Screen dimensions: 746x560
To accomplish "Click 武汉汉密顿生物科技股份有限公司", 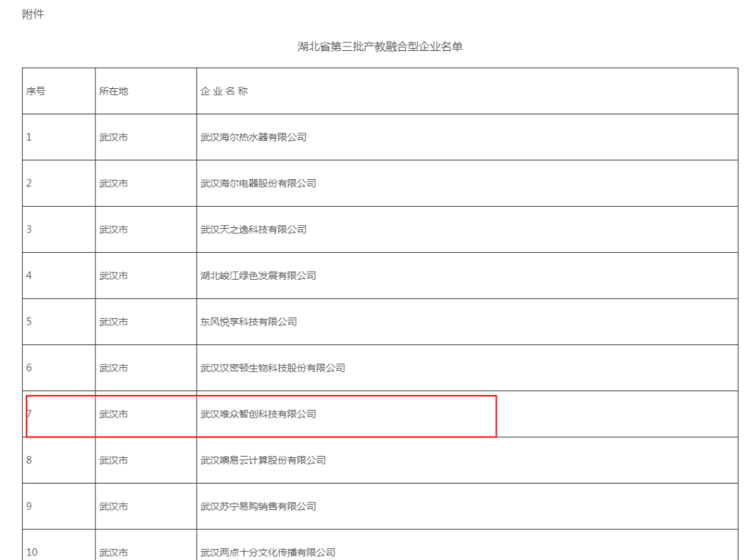I will pyautogui.click(x=272, y=368).
